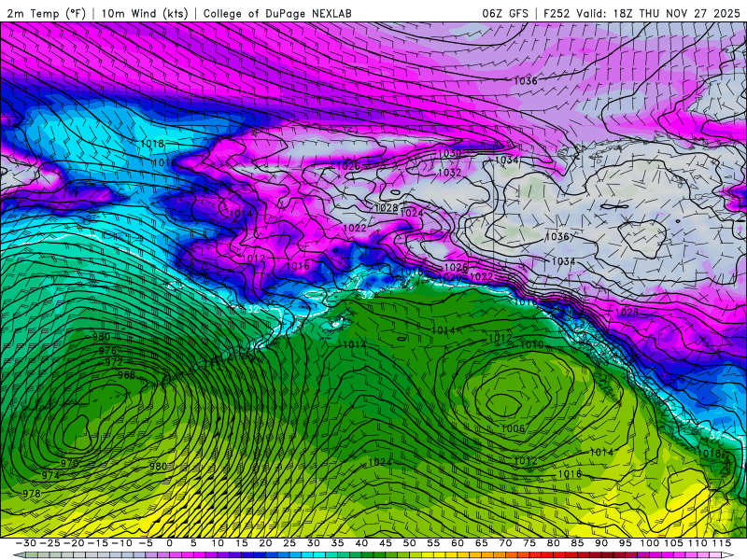Click the 1020 isobar contour label
Image resolution: width=747 pixels, height=560 pixels.
click(450, 277)
